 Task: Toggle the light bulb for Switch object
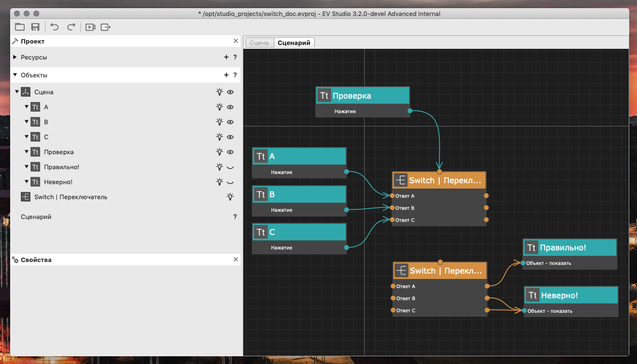pyautogui.click(x=230, y=197)
